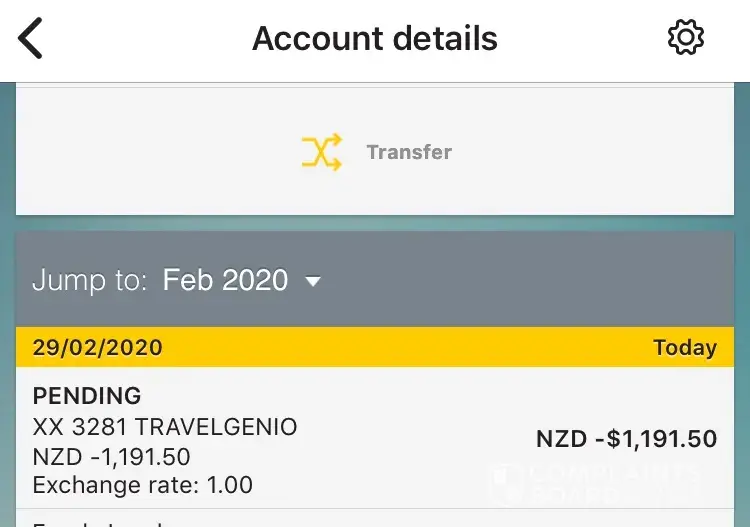
Task: Open the PENDING transaction
Action: coord(87,396)
